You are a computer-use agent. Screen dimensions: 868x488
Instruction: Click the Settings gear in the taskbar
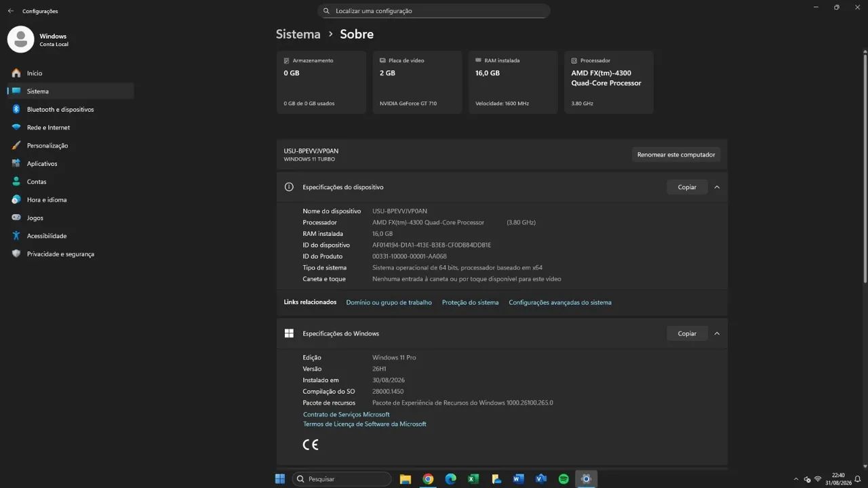tap(587, 479)
